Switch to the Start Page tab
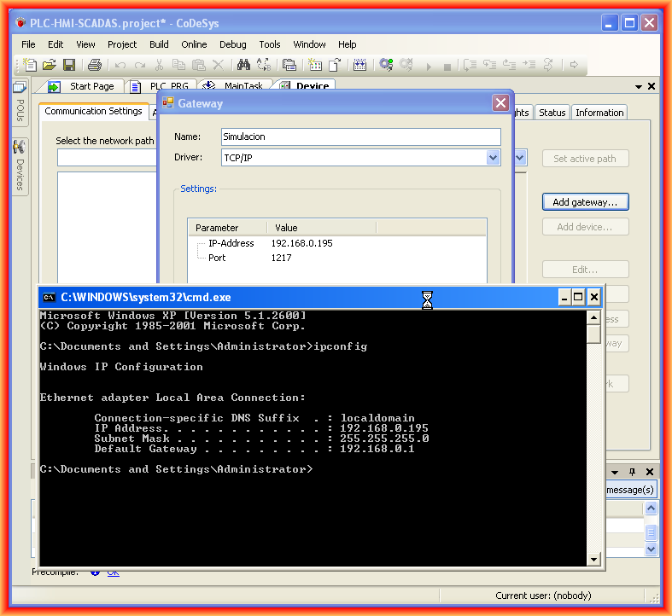Screen dimensions: 672x616 pos(91,86)
